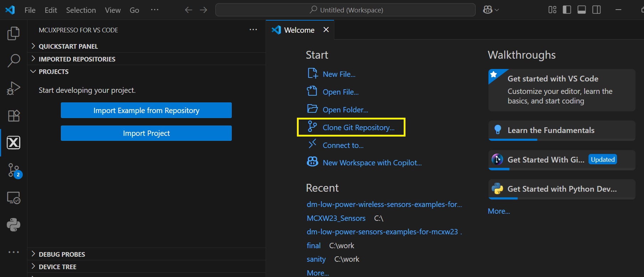The height and width of the screenshot is (277, 644).
Task: Toggle the primary side bar layout button
Action: coord(567,10)
